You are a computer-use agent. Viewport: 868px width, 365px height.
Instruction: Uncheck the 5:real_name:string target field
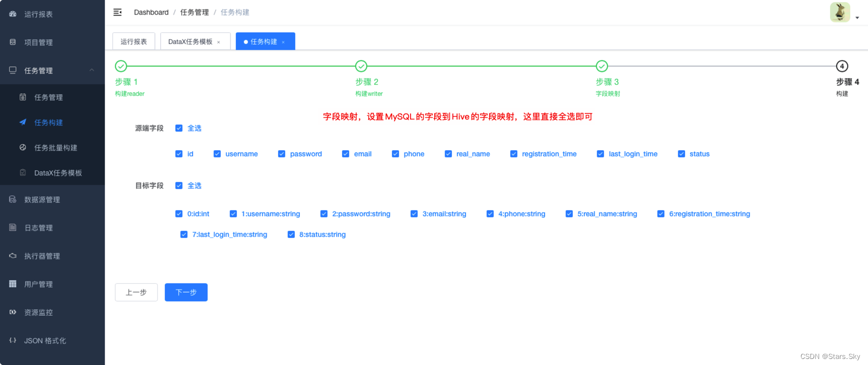[x=569, y=214]
